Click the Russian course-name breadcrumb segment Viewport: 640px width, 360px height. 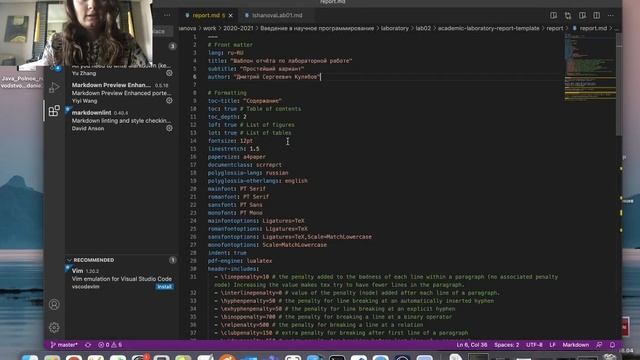tap(317, 29)
